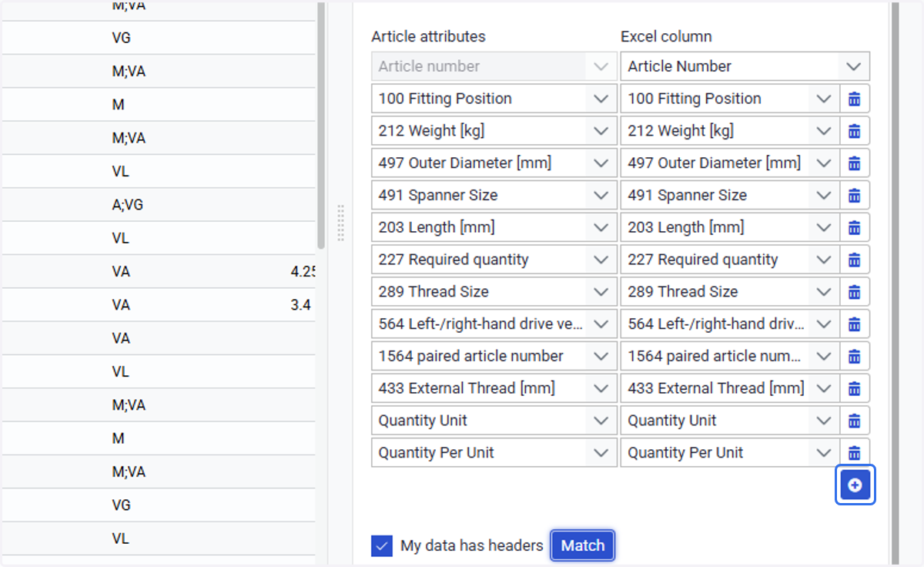Open 564 Left-/right-hand drive Excel column dropdown
Viewport: 924px width, 567px height.
click(824, 324)
